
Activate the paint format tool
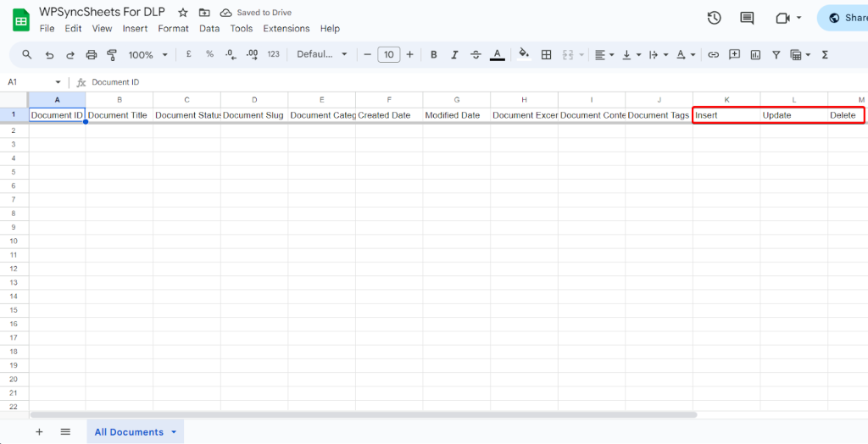[x=112, y=55]
